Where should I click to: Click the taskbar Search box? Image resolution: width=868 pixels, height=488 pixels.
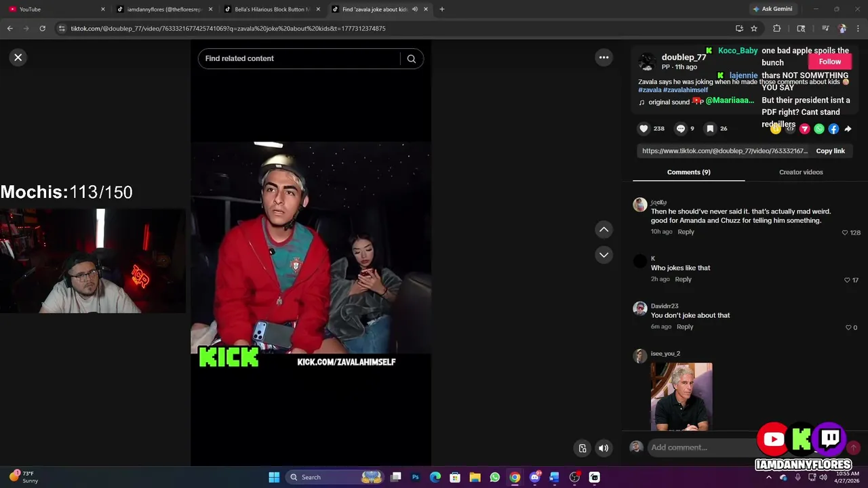[x=336, y=477]
